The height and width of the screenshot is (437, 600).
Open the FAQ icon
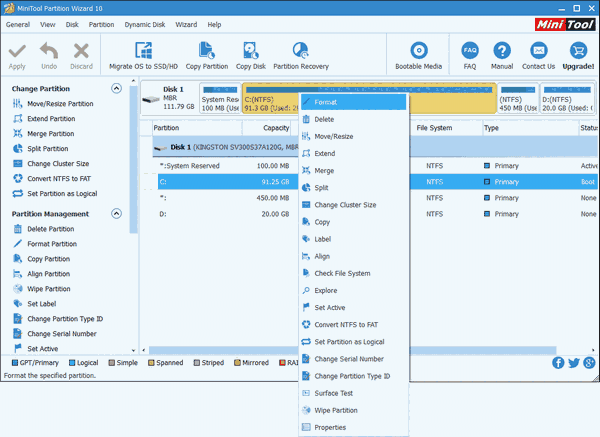pyautogui.click(x=469, y=50)
